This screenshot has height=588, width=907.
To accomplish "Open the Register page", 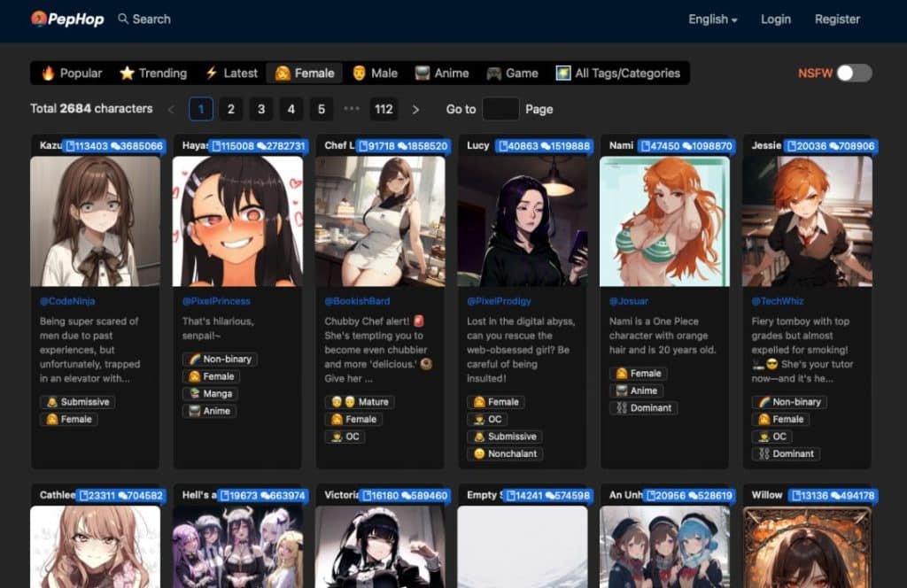I will (837, 19).
